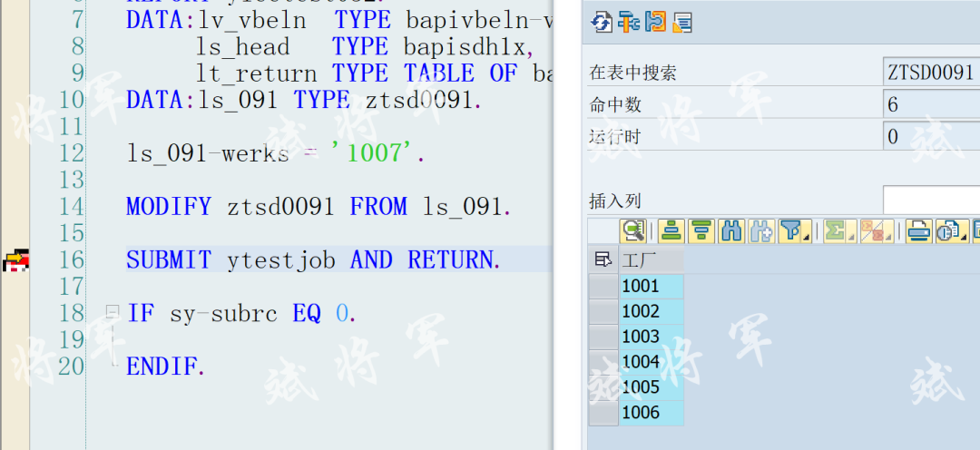Screen dimensions: 980x450
Task: Click the empty 插入列 input field
Action: pyautogui.click(x=931, y=201)
